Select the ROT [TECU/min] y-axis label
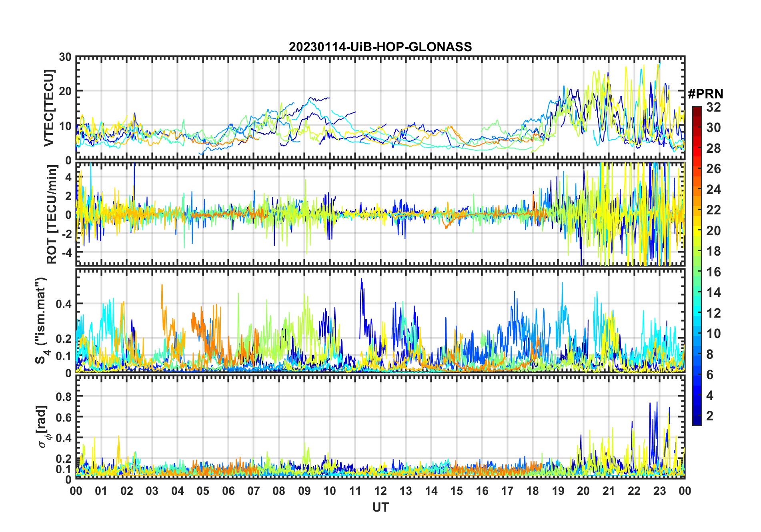The width and height of the screenshot is (761, 532). 52,214
